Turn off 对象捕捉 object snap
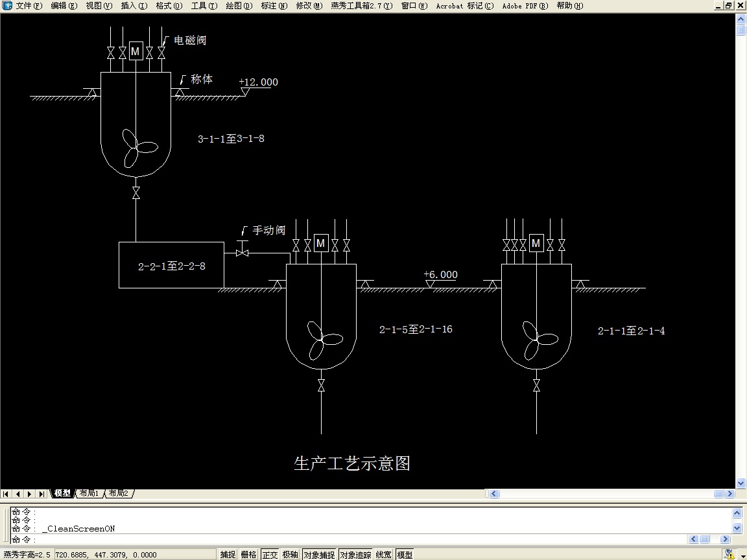747x560 pixels. (x=320, y=555)
